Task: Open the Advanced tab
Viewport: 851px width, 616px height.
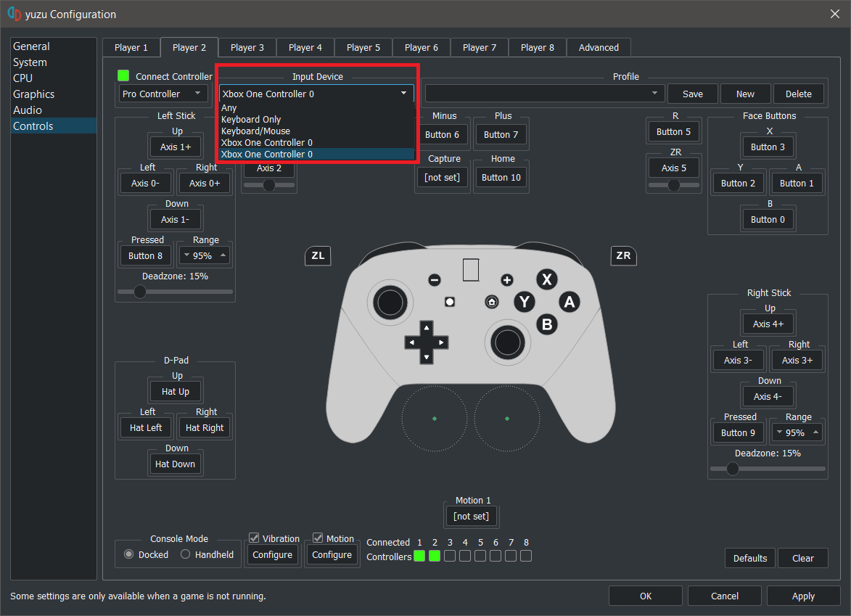Action: click(599, 48)
